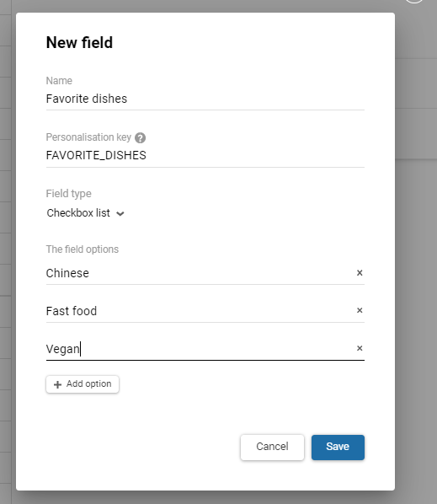Screen dimensions: 437x504
Task: Click The field options label
Action: (83, 249)
